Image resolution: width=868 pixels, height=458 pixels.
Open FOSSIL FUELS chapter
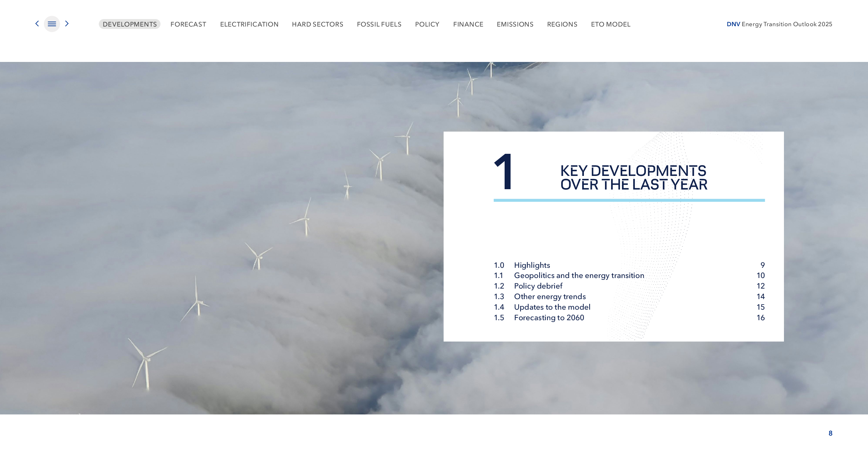[x=379, y=24]
